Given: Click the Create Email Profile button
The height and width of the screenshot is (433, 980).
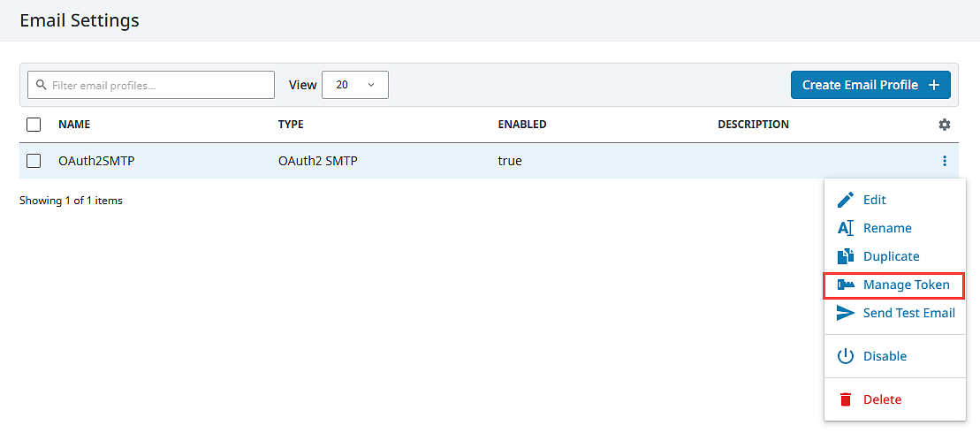Looking at the screenshot, I should pos(870,85).
